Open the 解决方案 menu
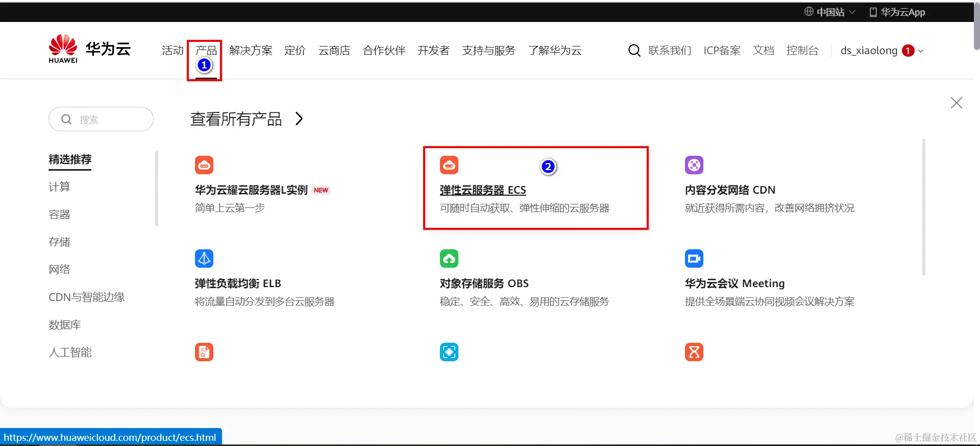This screenshot has width=980, height=446. coord(251,51)
